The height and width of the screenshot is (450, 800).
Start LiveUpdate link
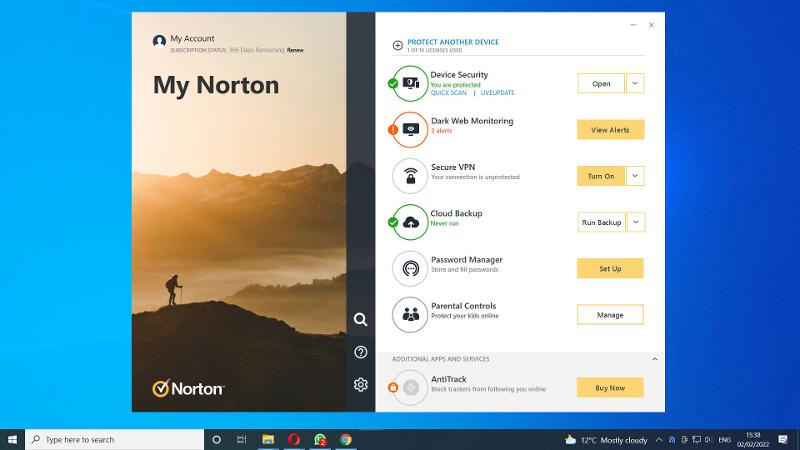497,93
